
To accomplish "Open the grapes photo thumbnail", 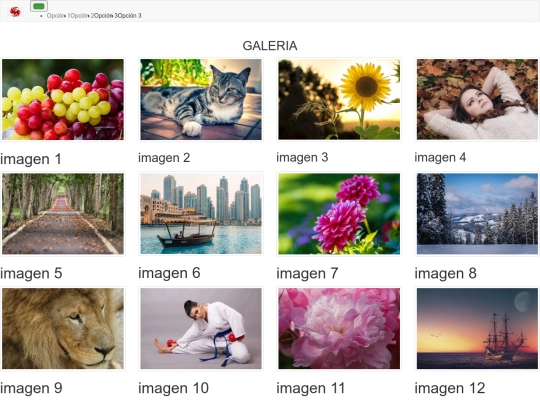I will (63, 100).
